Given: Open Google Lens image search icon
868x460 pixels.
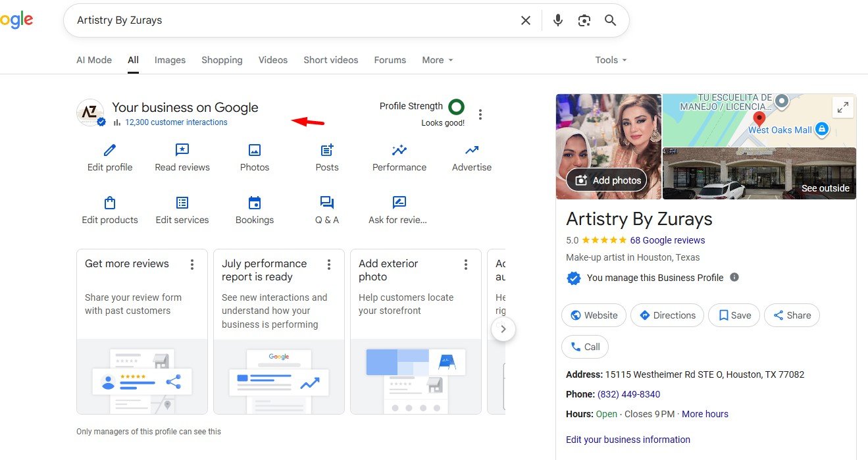Looking at the screenshot, I should coord(584,20).
